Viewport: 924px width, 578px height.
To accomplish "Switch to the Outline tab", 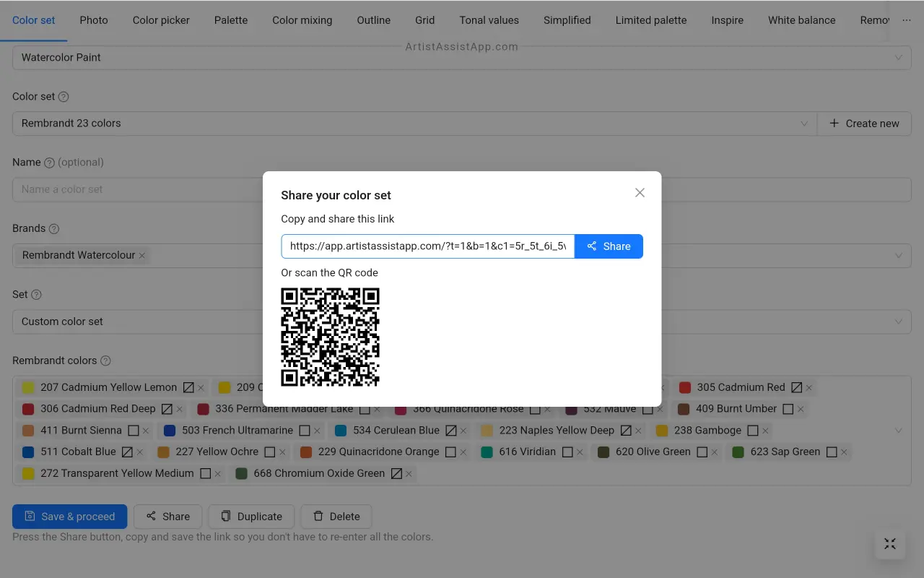I will click(374, 20).
